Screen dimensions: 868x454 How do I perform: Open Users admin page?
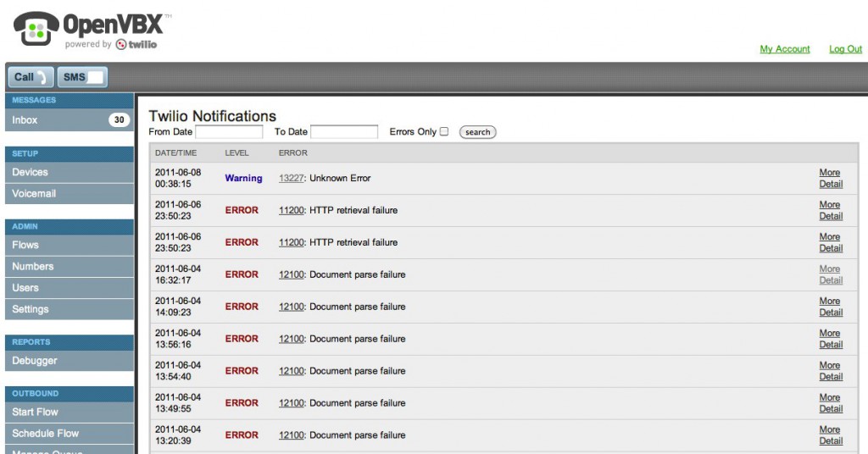(70, 287)
